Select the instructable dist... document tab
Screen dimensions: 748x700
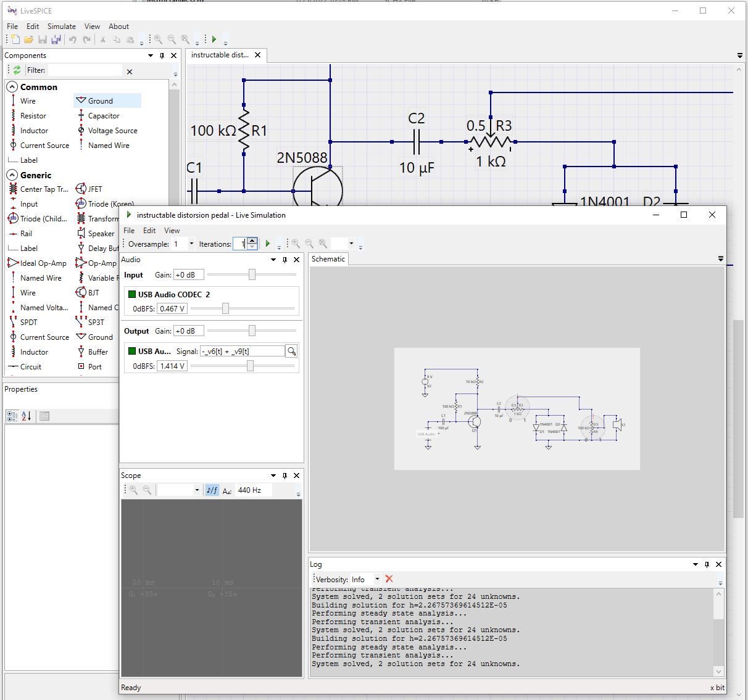[x=220, y=55]
